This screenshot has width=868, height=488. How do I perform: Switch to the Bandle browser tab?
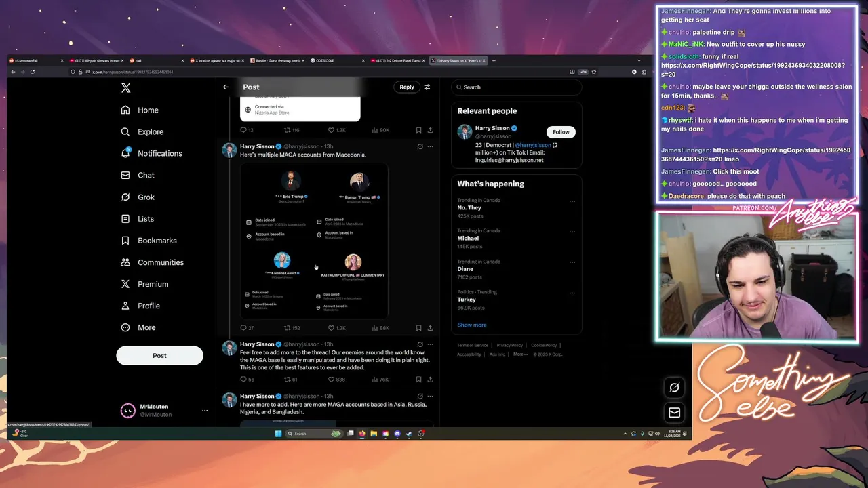[276, 60]
